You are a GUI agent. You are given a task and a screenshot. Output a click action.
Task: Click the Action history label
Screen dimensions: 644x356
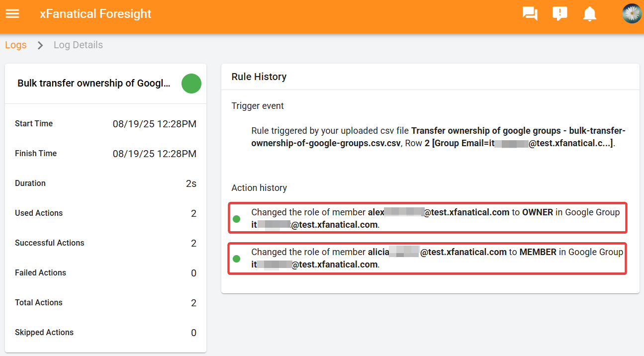point(259,188)
